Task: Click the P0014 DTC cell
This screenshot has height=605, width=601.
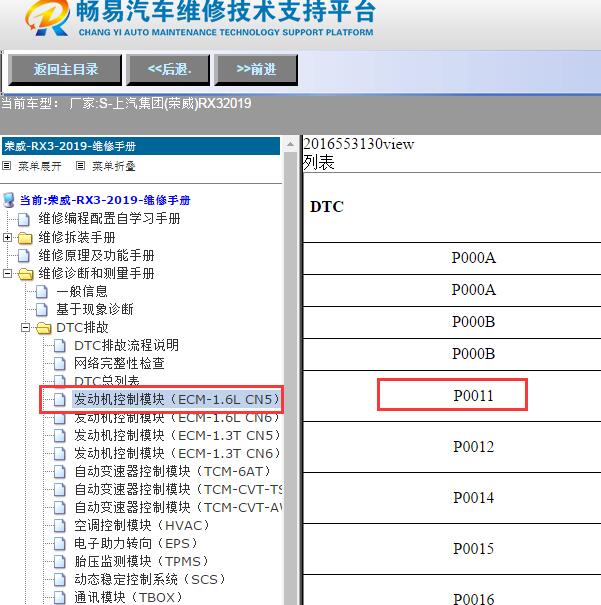Action: [x=452, y=498]
